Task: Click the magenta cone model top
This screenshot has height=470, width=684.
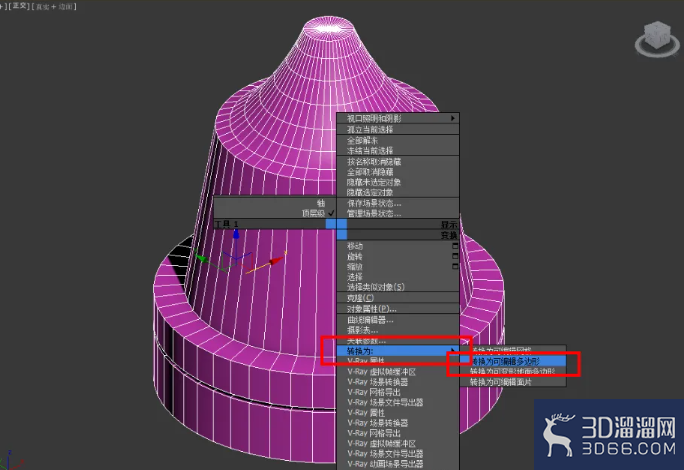Action: 327,28
